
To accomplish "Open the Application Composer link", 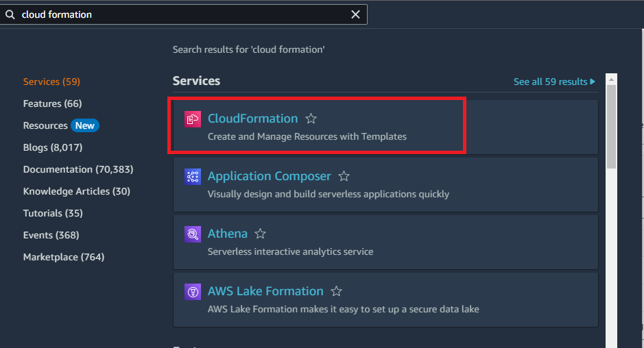I will pyautogui.click(x=269, y=176).
